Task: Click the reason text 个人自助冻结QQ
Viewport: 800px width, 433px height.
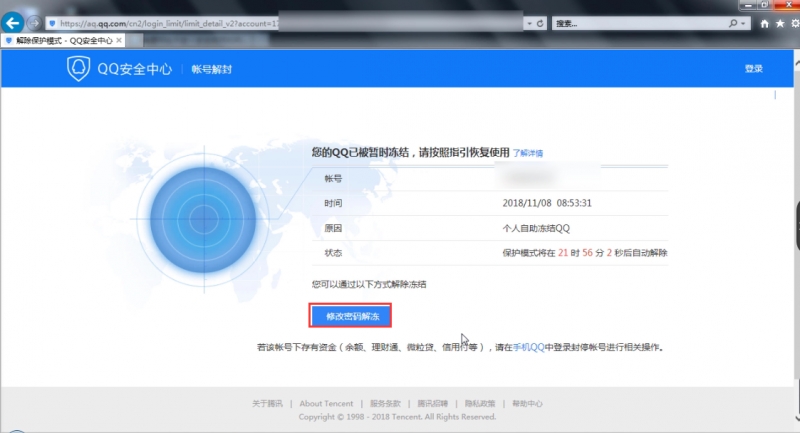Action: (536, 228)
